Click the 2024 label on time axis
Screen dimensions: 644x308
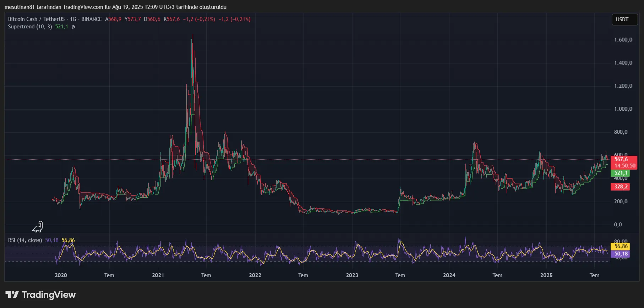click(449, 275)
